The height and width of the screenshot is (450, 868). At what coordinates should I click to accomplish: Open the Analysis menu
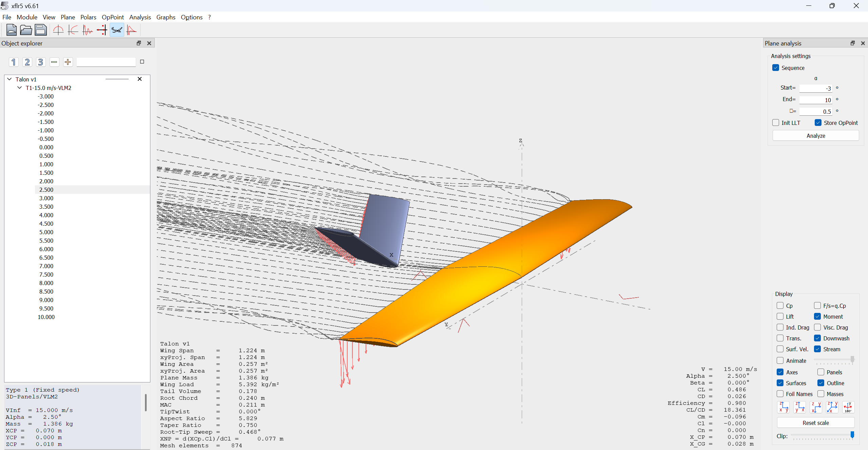(140, 17)
